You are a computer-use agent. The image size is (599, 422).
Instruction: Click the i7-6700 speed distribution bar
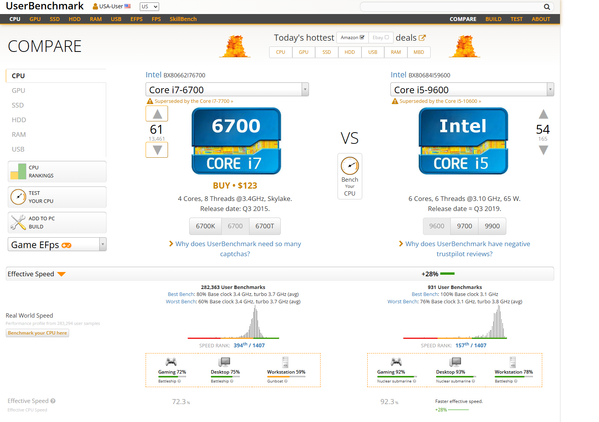233,338
